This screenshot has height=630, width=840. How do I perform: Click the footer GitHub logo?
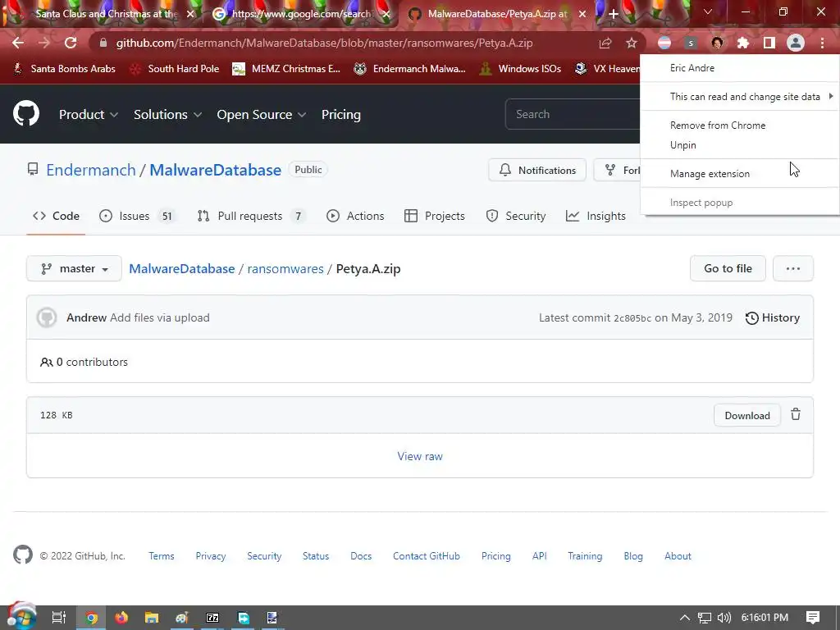[x=22, y=555]
